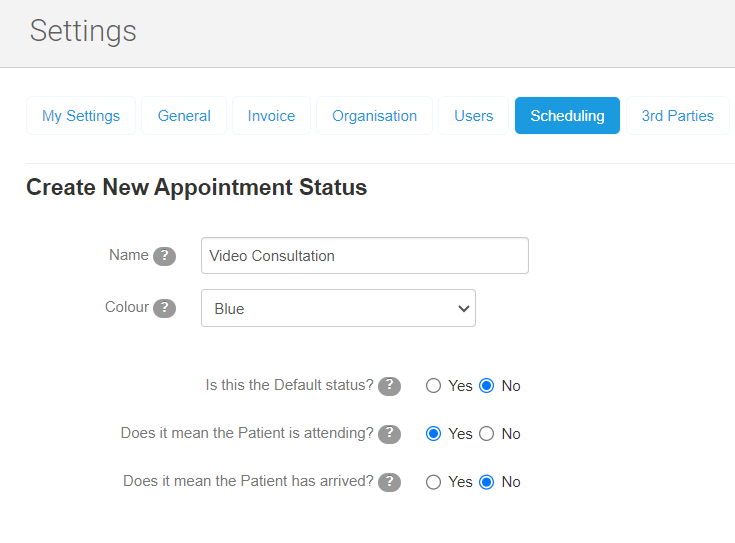Click help icon for Patient is attending
Image resolution: width=735 pixels, height=543 pixels.
pos(389,434)
